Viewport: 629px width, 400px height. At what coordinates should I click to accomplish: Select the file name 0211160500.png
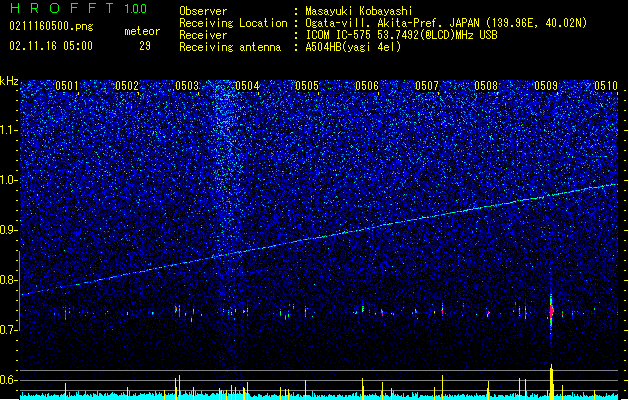51,26
